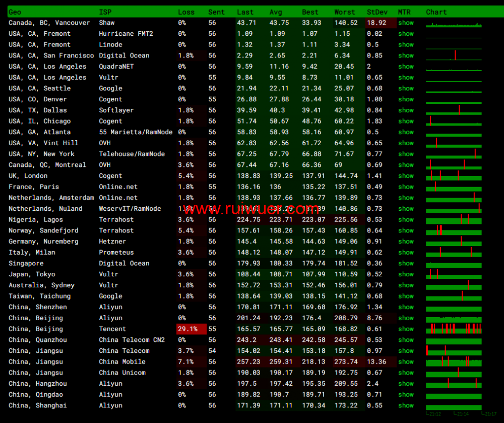Click the chart for Jiangsu China Telecom
504x423 pixels.
click(x=454, y=351)
